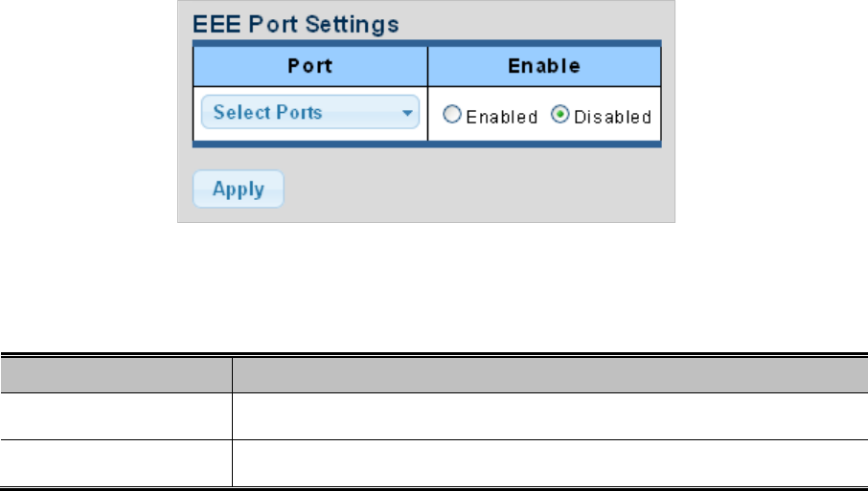The height and width of the screenshot is (491, 868).
Task: Click the Enable column header
Action: [x=543, y=67]
